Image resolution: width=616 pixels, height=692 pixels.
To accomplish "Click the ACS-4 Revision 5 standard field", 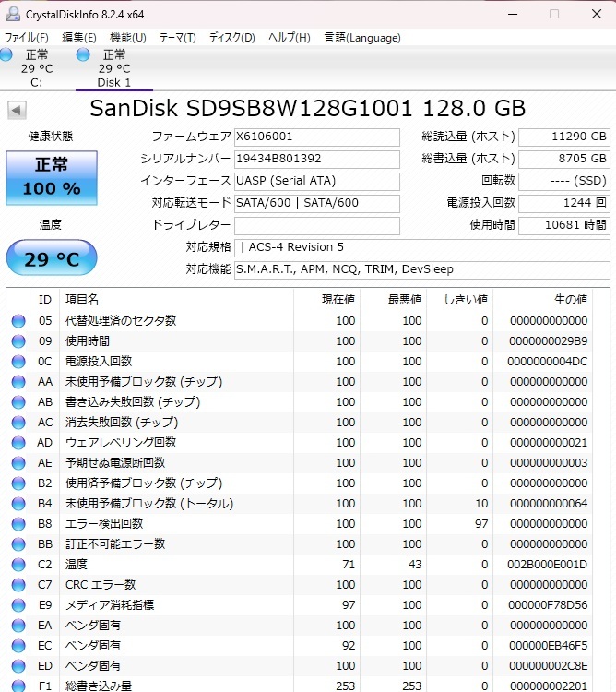I will [422, 247].
